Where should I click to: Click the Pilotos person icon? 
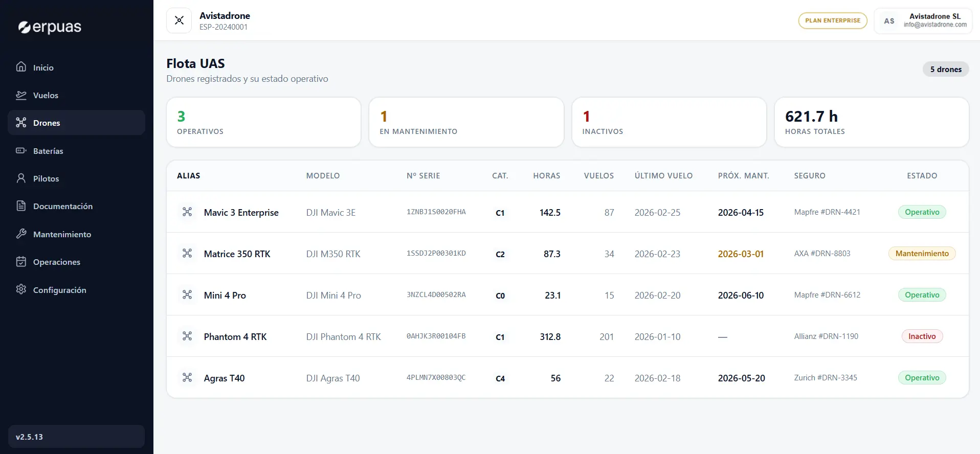(x=21, y=178)
